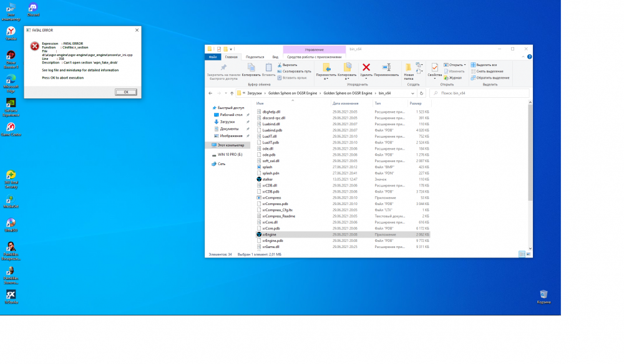Click the Microsoft Edge desktop shortcut
The width and height of the screenshot is (624, 364).
tap(11, 82)
